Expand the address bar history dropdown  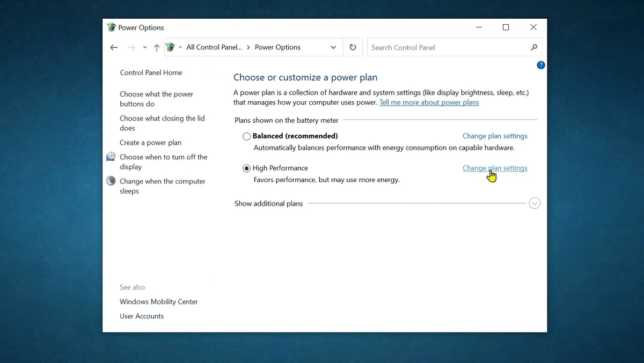[333, 47]
